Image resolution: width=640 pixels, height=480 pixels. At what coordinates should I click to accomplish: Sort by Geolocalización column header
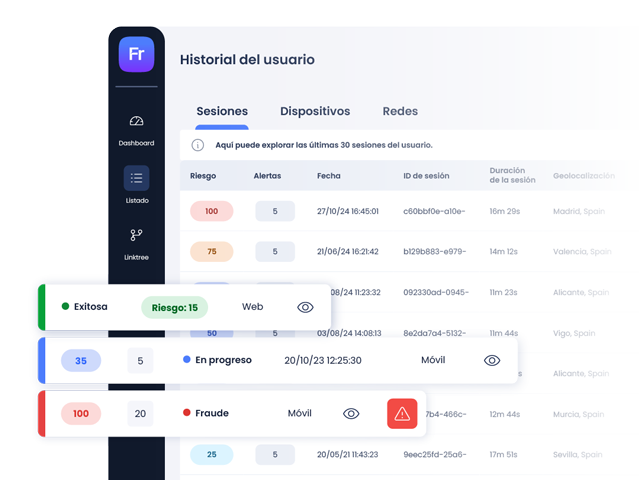pyautogui.click(x=584, y=176)
